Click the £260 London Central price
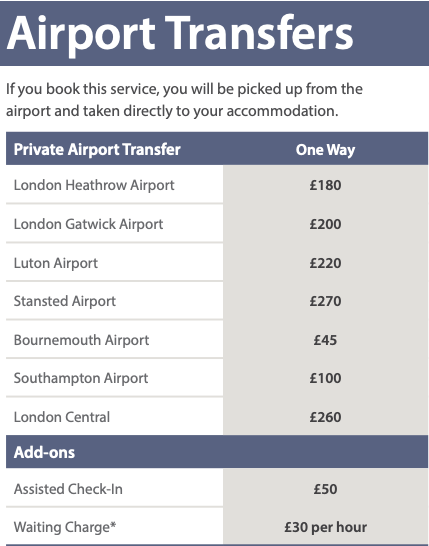The height and width of the screenshot is (546, 429). coord(325,417)
